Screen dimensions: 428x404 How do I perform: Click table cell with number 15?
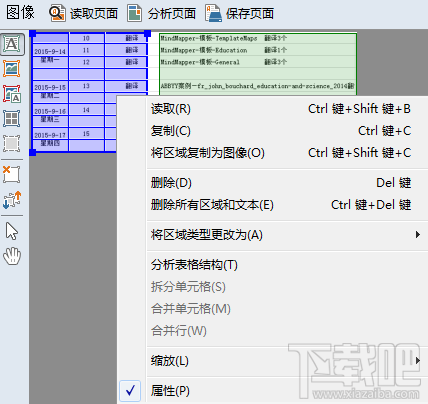tap(86, 134)
